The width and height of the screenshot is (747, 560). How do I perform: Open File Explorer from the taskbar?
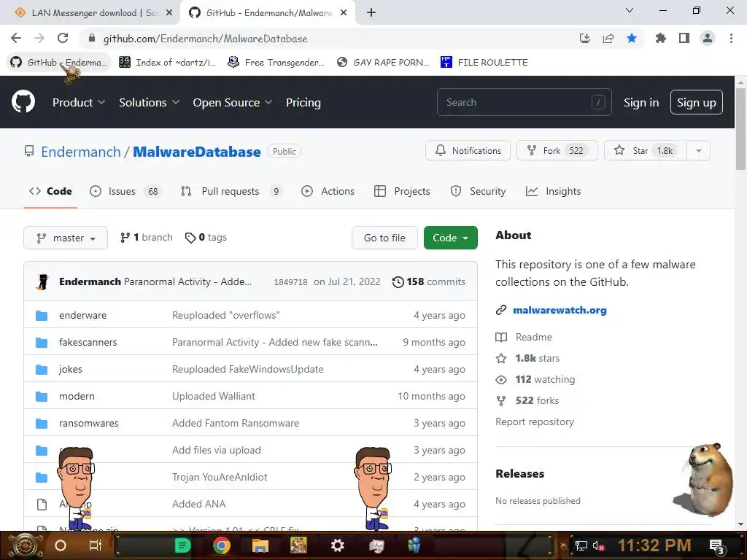260,545
